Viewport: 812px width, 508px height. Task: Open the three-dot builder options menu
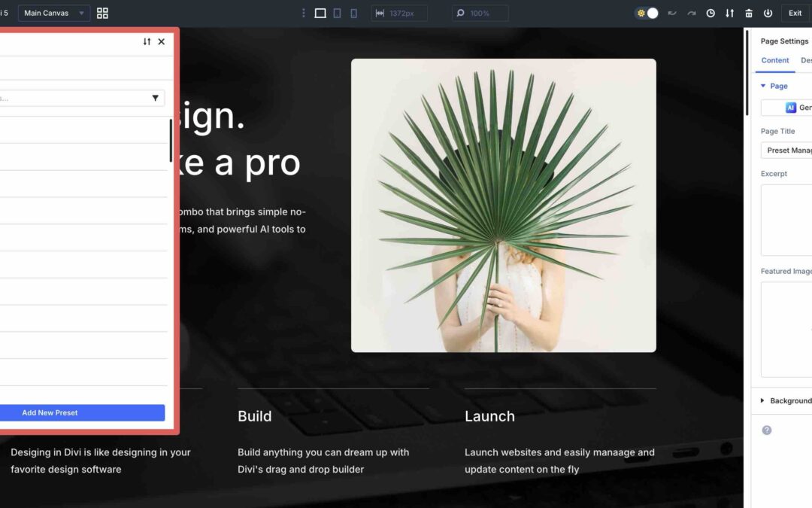(x=304, y=13)
